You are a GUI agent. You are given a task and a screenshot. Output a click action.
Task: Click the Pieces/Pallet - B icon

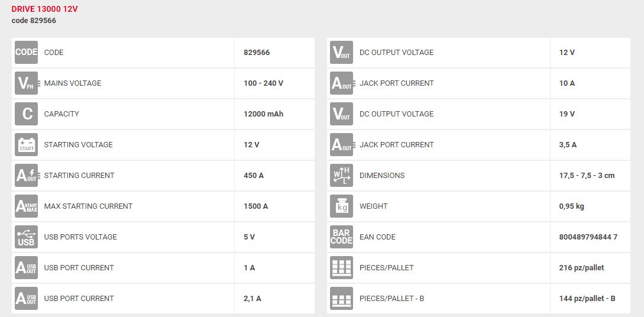[341, 299]
